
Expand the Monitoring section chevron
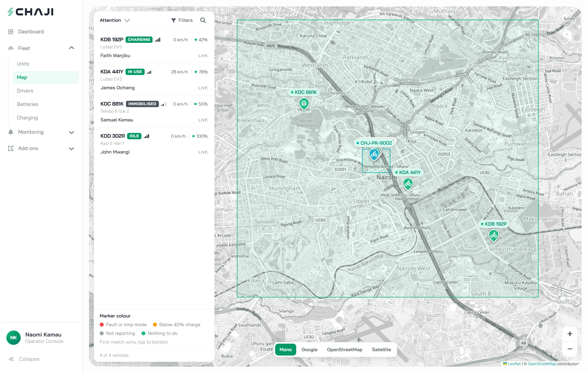[x=71, y=132]
